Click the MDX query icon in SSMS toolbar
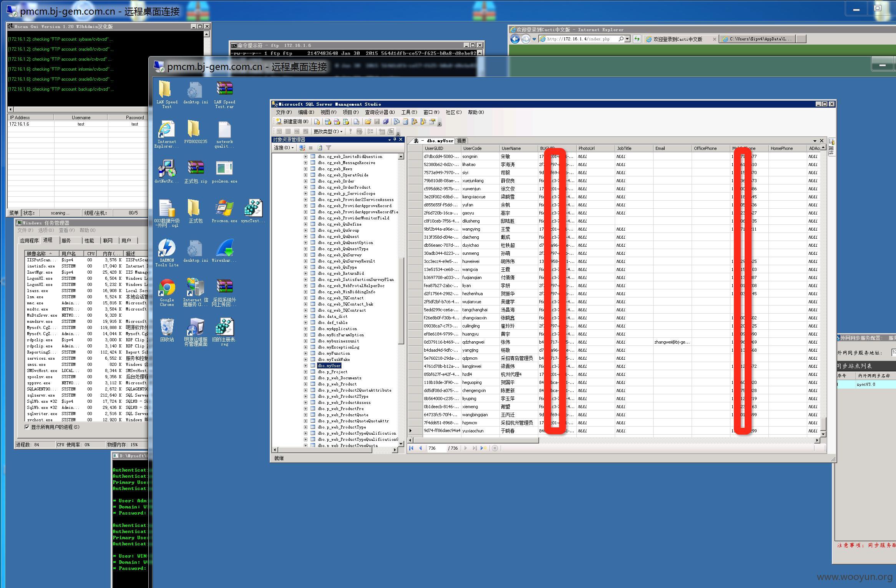 tap(328, 121)
